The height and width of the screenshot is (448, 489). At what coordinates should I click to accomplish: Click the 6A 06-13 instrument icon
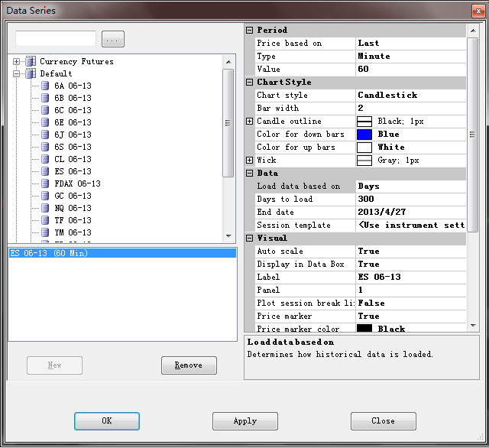tap(45, 86)
